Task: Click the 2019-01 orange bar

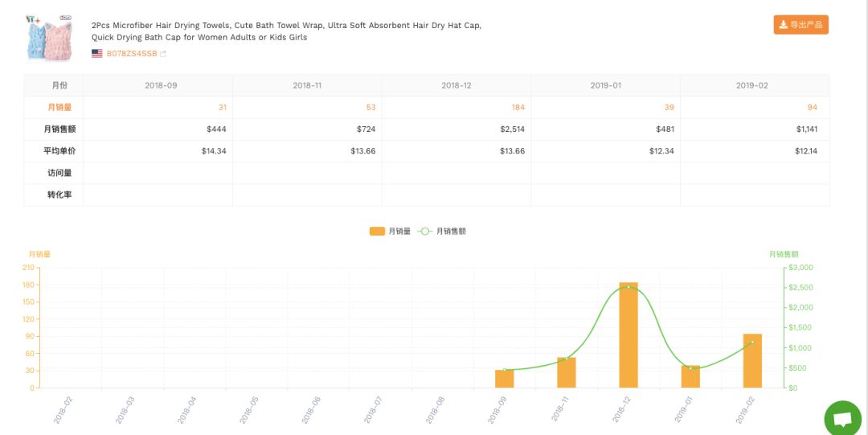Action: (x=690, y=376)
